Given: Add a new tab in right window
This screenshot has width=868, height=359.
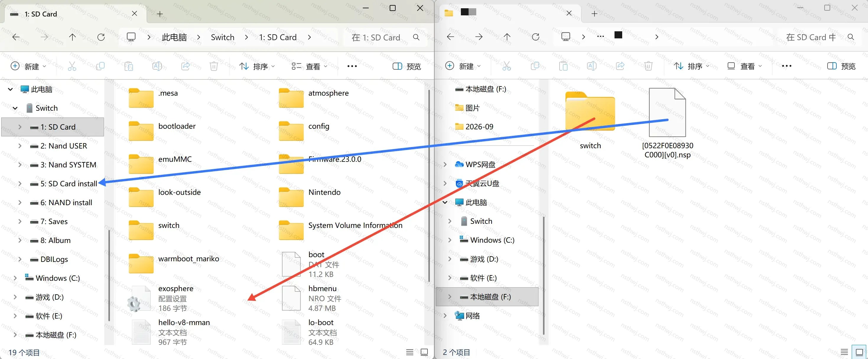Looking at the screenshot, I should click(x=594, y=14).
